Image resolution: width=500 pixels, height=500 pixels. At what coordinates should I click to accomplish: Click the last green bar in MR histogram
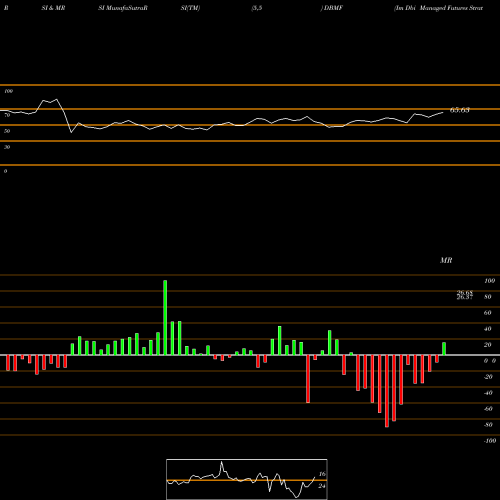pyautogui.click(x=444, y=349)
